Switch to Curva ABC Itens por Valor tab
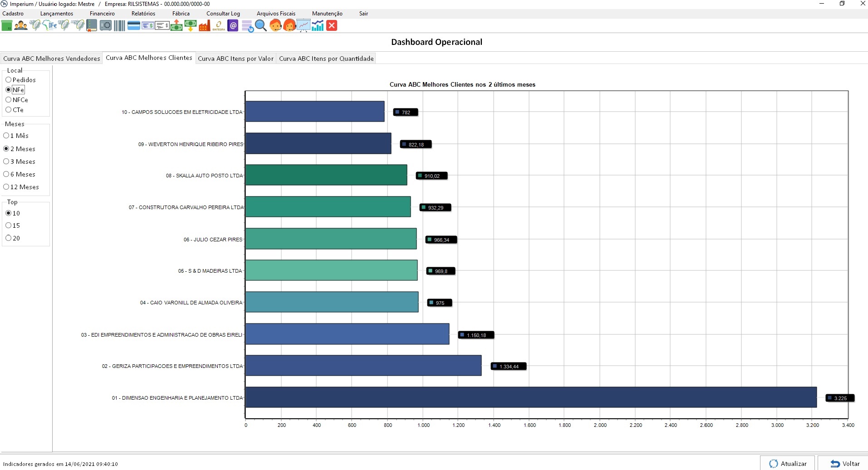868x470 pixels. point(235,59)
